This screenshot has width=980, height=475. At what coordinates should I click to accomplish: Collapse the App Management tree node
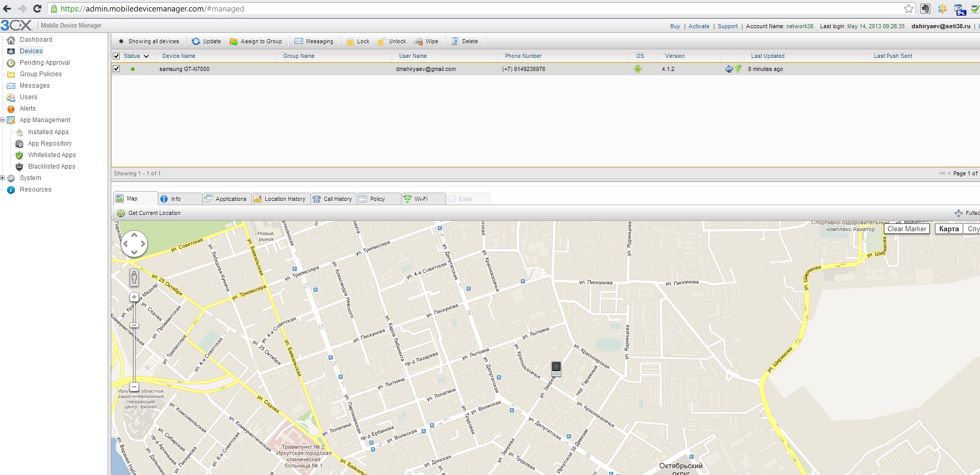(x=3, y=120)
